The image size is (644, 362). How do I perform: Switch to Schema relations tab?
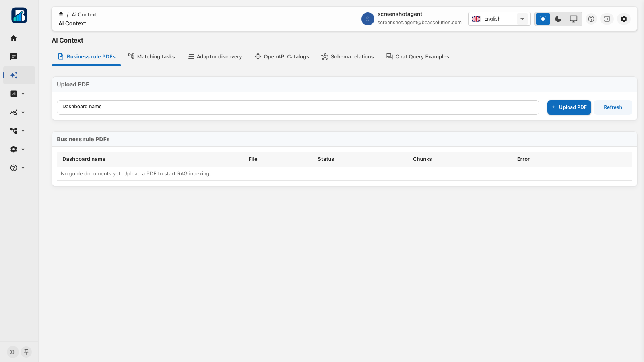click(347, 57)
